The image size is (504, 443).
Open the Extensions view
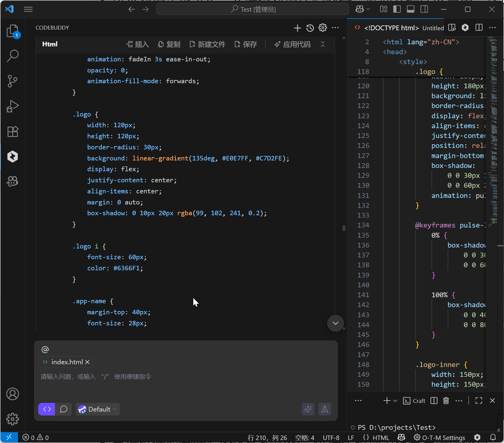tap(13, 131)
